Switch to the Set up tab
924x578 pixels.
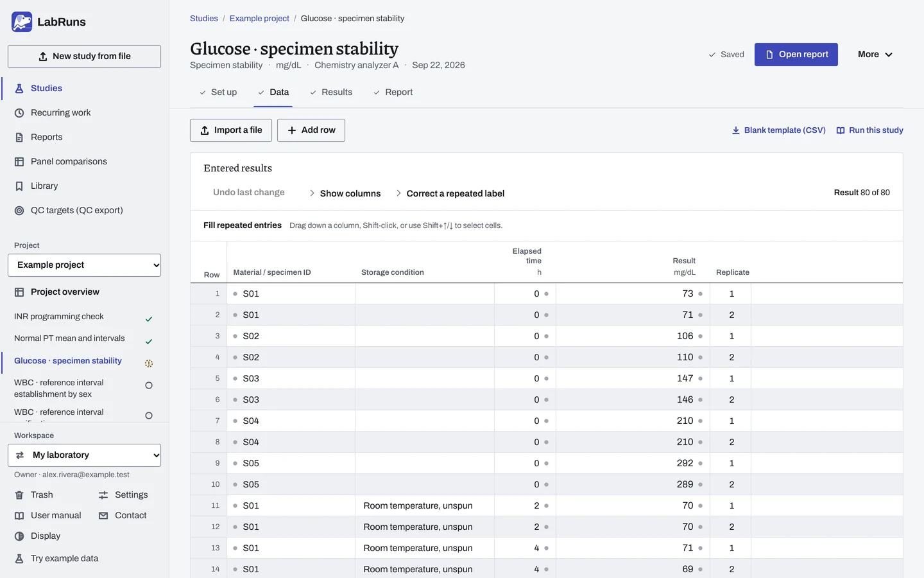[x=218, y=92]
